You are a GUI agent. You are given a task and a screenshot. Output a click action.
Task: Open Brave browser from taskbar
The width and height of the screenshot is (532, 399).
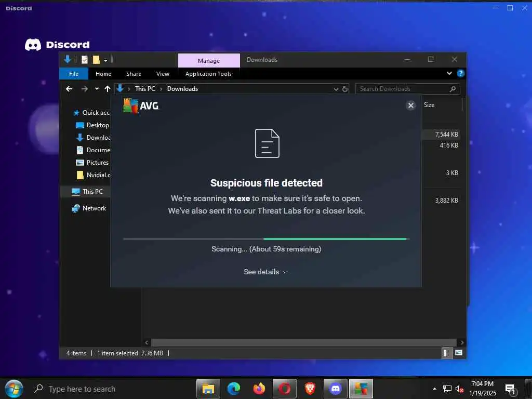tap(310, 389)
